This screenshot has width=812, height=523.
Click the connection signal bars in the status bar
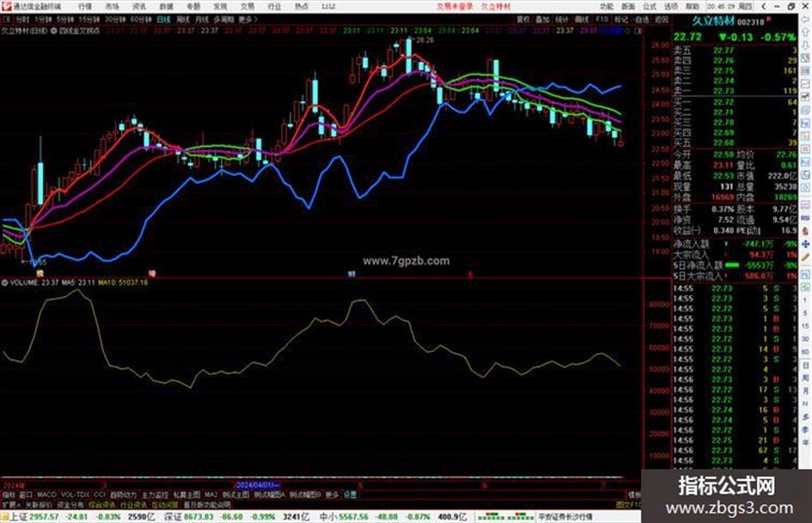(x=505, y=517)
